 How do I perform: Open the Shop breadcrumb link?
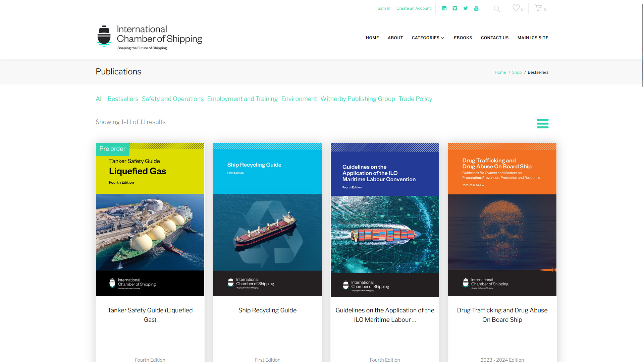coord(517,72)
